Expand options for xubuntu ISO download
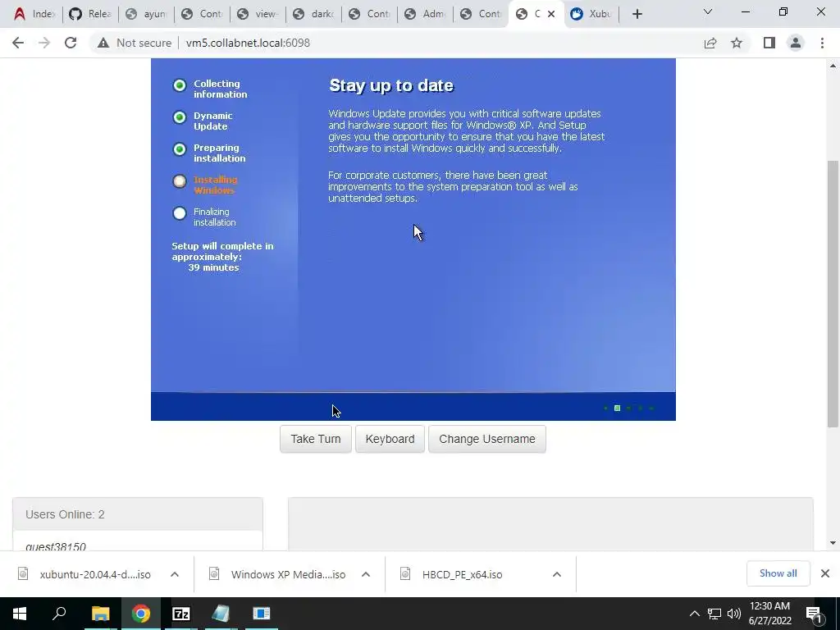This screenshot has width=840, height=630. coord(175,574)
